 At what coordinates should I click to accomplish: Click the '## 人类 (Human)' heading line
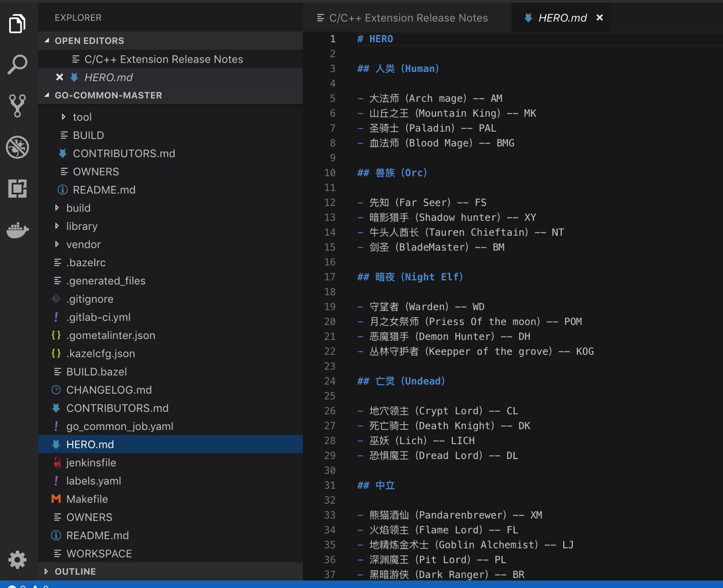pyautogui.click(x=398, y=68)
